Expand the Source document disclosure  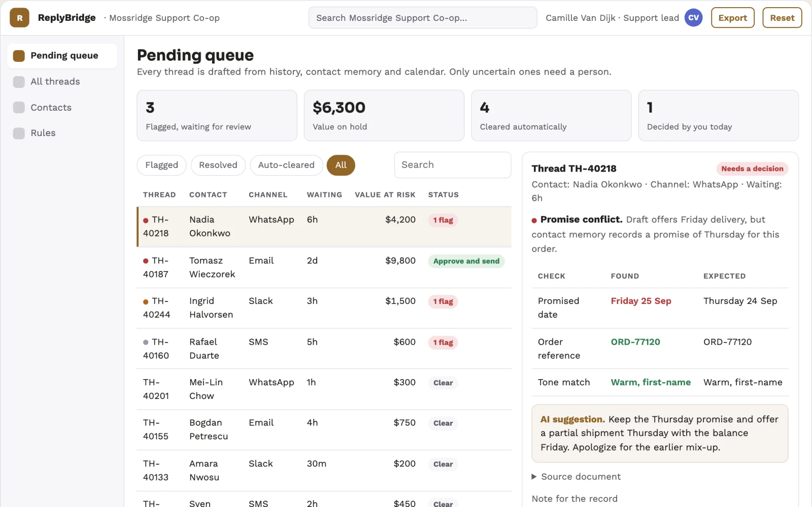[x=576, y=477]
